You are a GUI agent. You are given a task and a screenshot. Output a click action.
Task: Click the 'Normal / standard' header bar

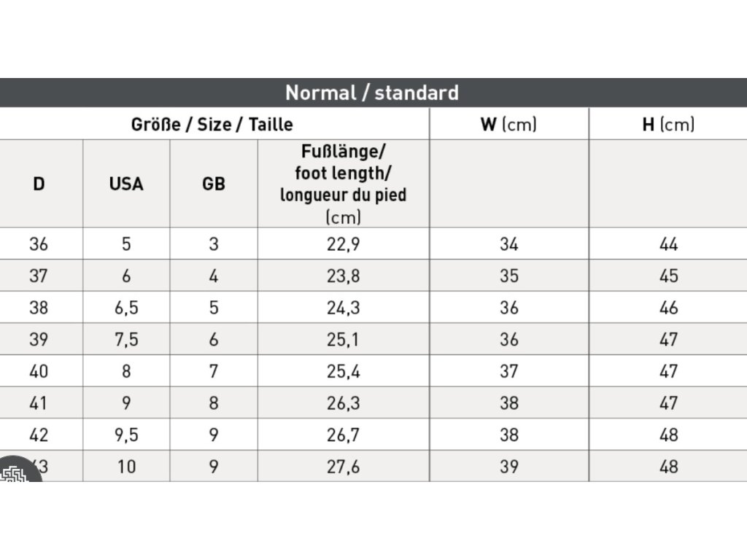click(x=372, y=93)
